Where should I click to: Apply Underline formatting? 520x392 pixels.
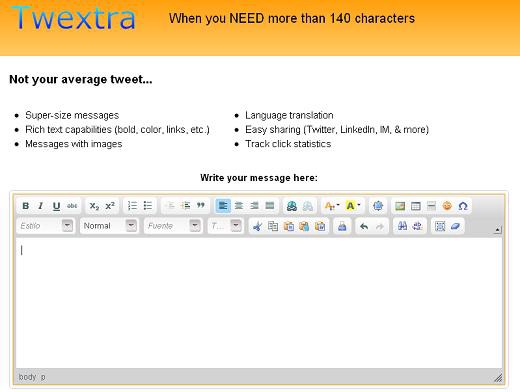(56, 206)
